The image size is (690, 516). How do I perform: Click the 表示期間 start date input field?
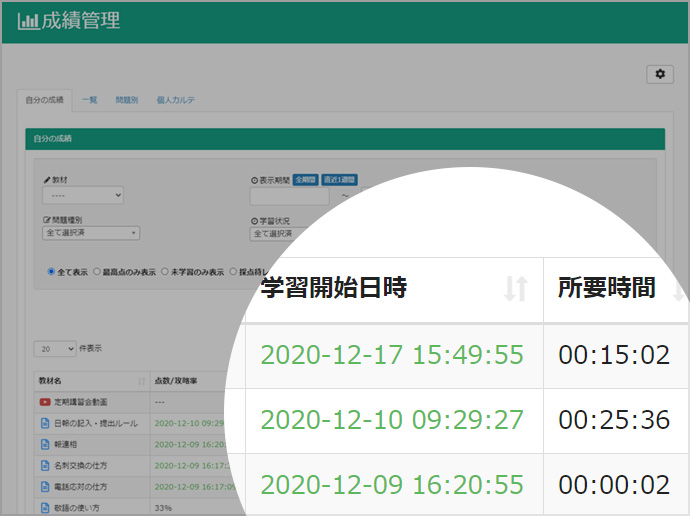(295, 196)
